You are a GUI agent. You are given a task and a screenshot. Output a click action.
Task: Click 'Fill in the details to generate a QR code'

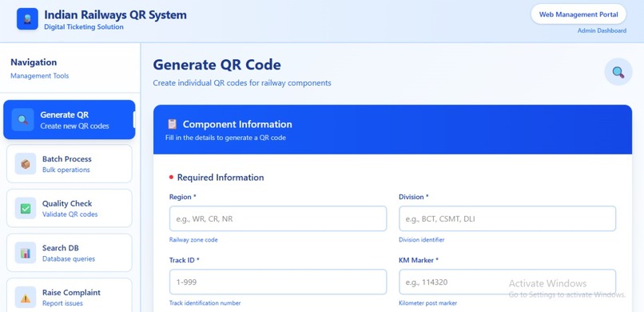click(x=225, y=138)
